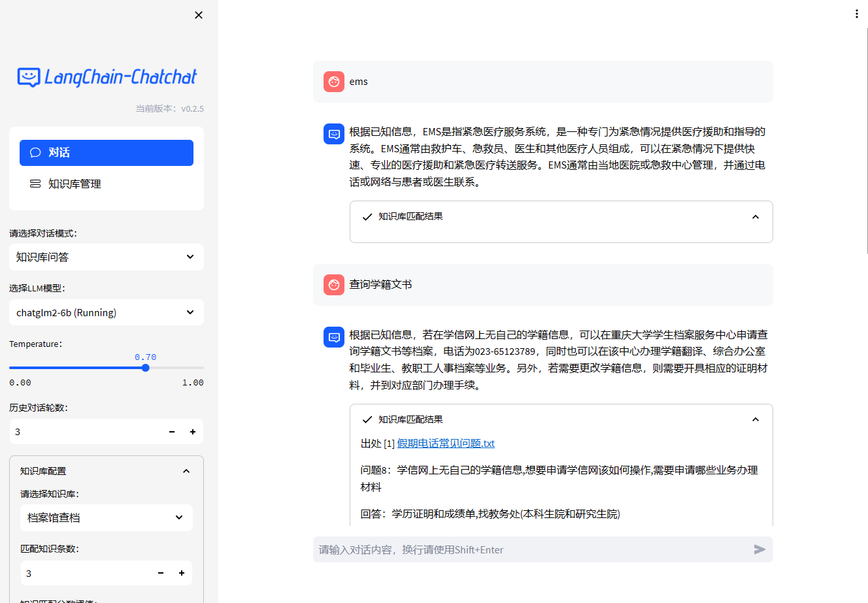Collapse the 知识库配置 section
The height and width of the screenshot is (603, 868).
(x=186, y=470)
